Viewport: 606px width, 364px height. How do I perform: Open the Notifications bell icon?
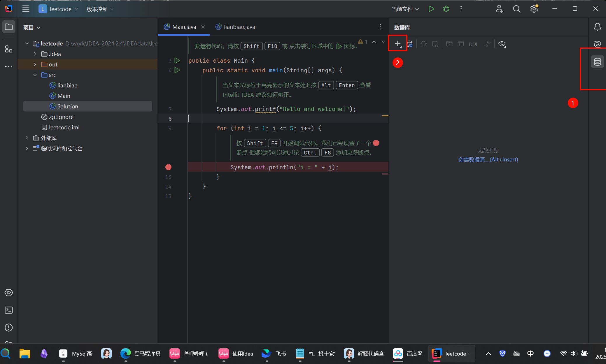coord(597,27)
